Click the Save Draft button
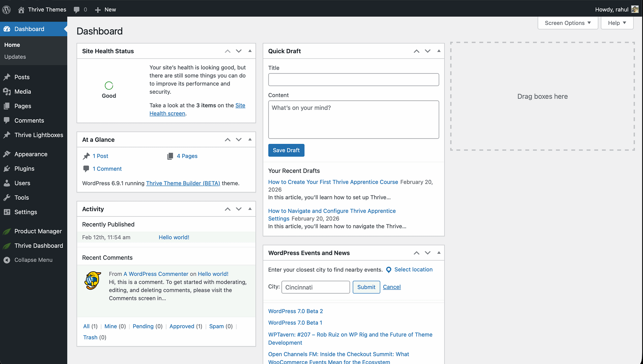This screenshot has width=643, height=364. coord(286,150)
